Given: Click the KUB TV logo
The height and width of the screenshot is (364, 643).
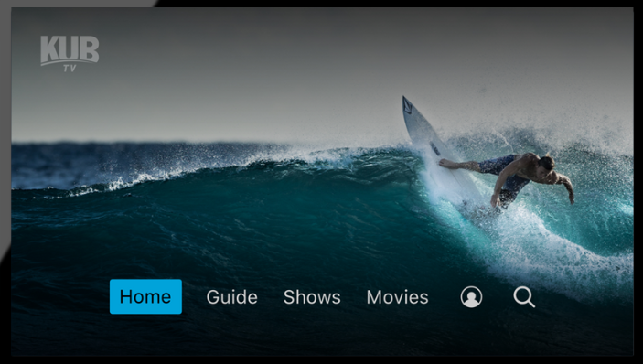Looking at the screenshot, I should 70,53.
